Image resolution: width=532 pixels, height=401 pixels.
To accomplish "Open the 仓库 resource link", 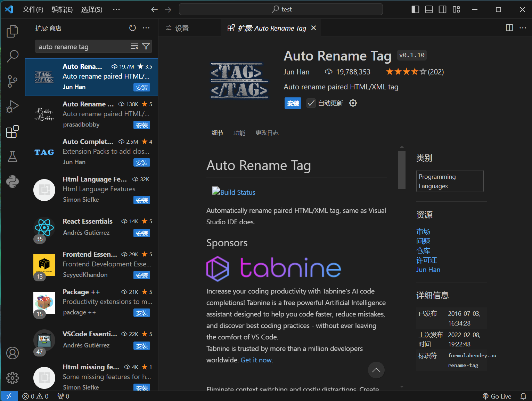I will pyautogui.click(x=423, y=251).
